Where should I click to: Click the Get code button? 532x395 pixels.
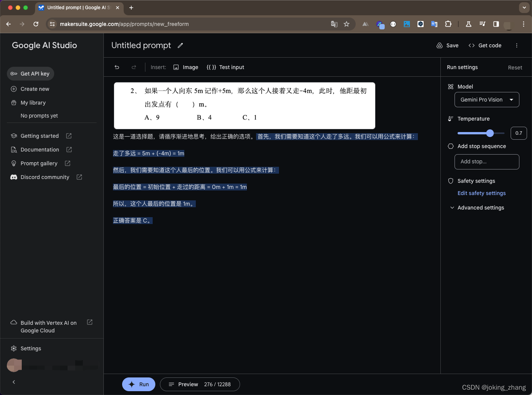[x=485, y=45]
